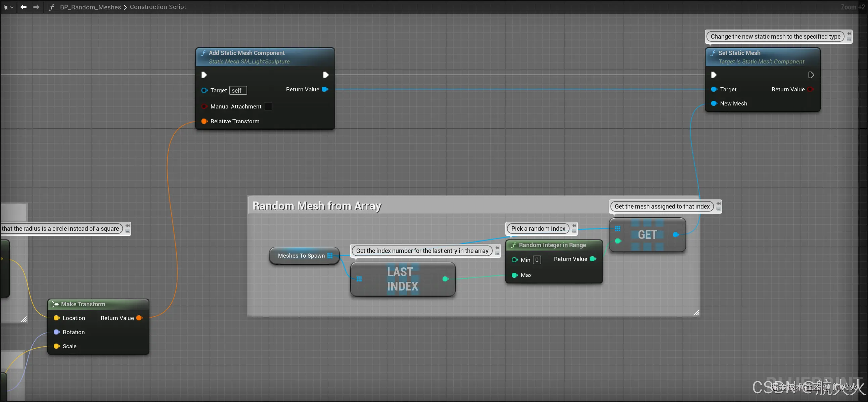Screen dimensions: 868x402
Task: Pin the 'Pick a random index' comment bubble
Action: pos(574,225)
